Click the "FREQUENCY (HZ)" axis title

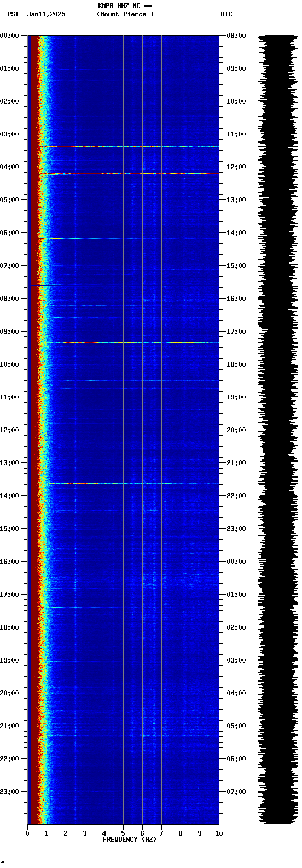click(x=130, y=840)
